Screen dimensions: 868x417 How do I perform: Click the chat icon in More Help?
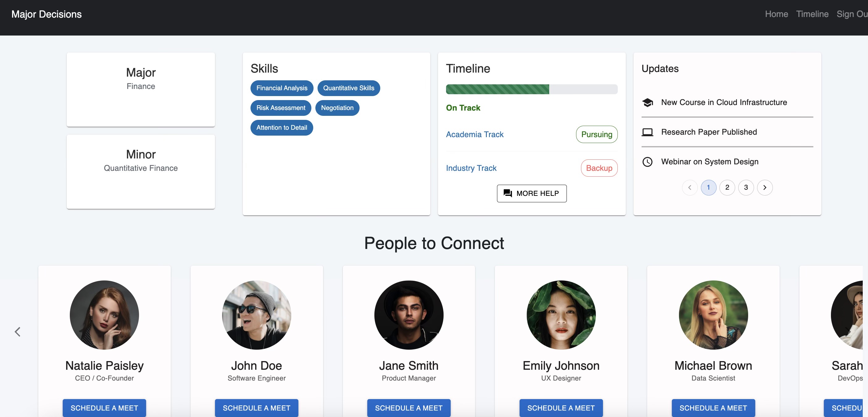pyautogui.click(x=508, y=193)
